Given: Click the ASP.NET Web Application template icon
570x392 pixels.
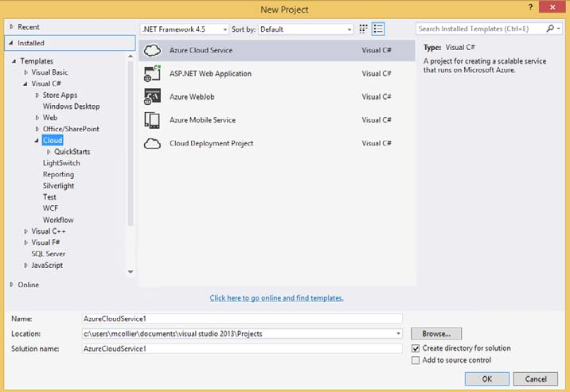Looking at the screenshot, I should pos(152,74).
